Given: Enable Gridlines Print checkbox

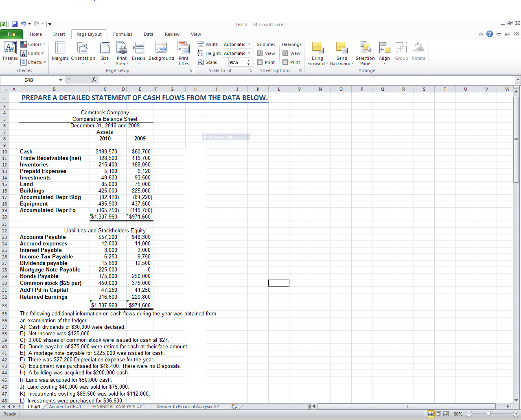Looking at the screenshot, I should point(260,62).
